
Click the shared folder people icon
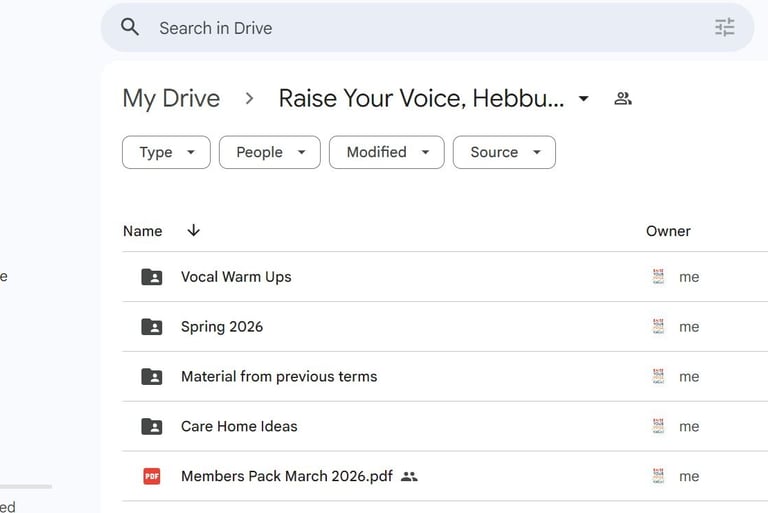623,98
